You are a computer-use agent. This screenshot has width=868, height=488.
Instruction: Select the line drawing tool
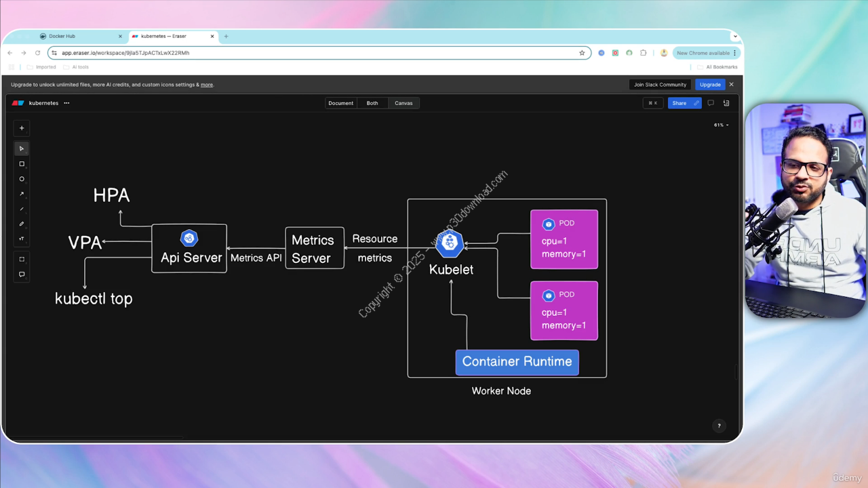click(x=22, y=209)
